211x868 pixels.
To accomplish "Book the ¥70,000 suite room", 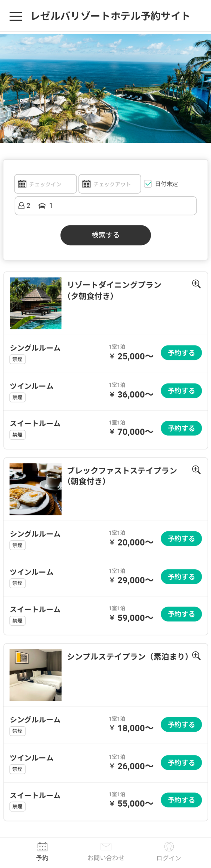I will [x=181, y=428].
